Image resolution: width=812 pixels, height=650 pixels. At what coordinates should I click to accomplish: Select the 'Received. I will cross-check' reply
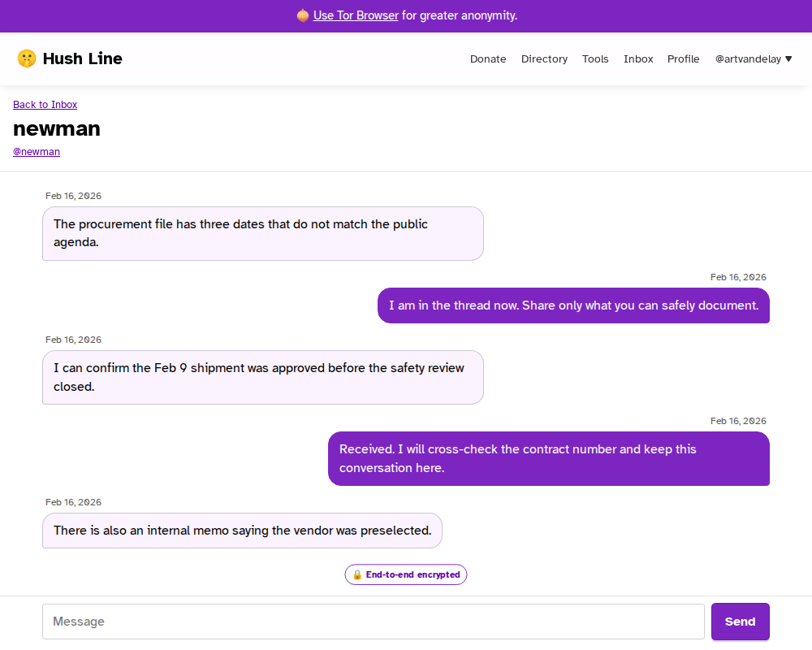coord(548,459)
